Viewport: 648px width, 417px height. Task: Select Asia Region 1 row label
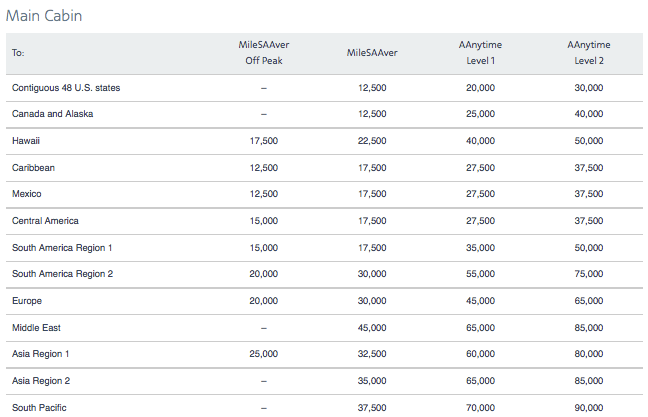pos(40,354)
